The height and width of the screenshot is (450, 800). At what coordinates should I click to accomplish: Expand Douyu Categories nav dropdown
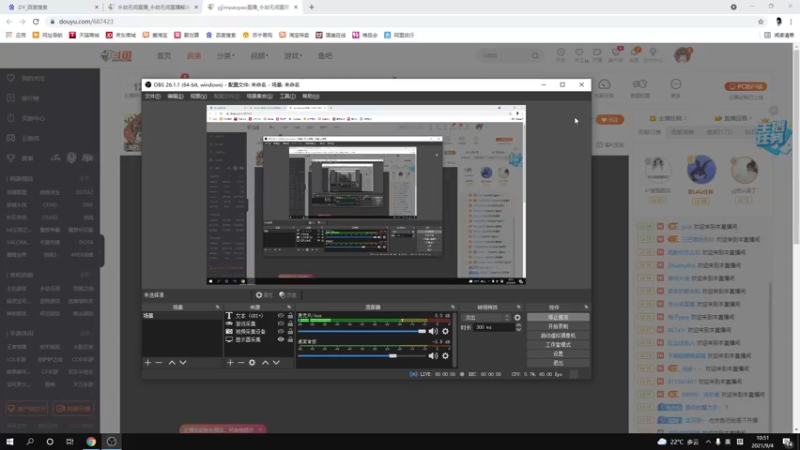(226, 56)
